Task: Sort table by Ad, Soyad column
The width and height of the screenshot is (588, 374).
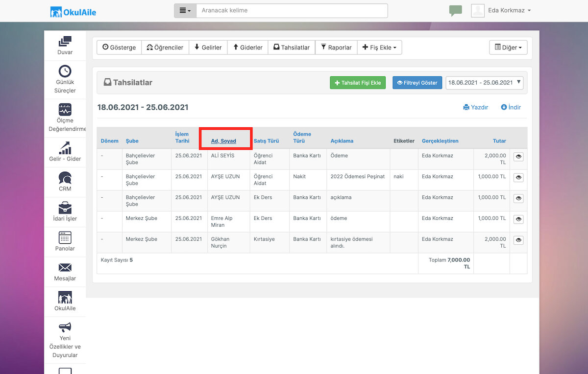Action: coord(223,141)
